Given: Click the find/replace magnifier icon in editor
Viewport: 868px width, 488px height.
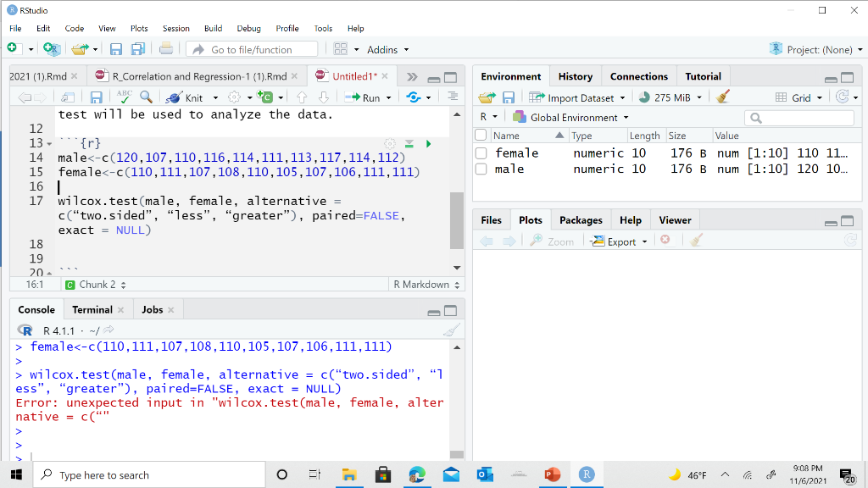Looking at the screenshot, I should [x=146, y=97].
